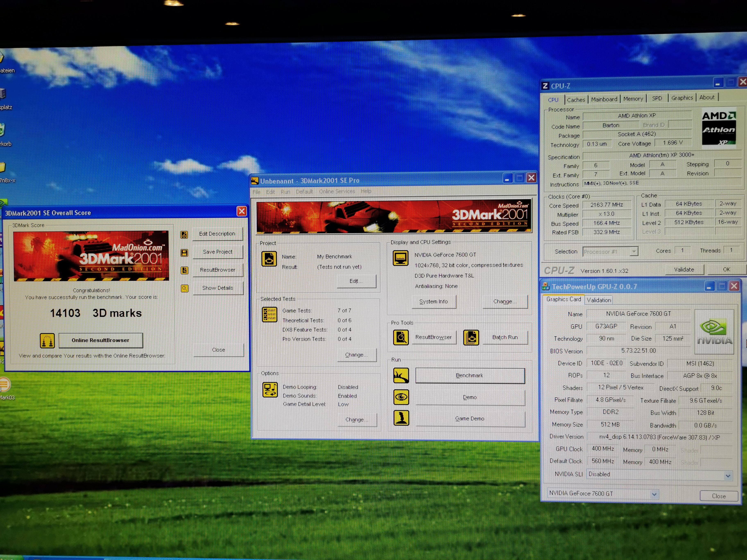
Task: Click the Online ResultBrowser people icon
Action: click(x=47, y=341)
